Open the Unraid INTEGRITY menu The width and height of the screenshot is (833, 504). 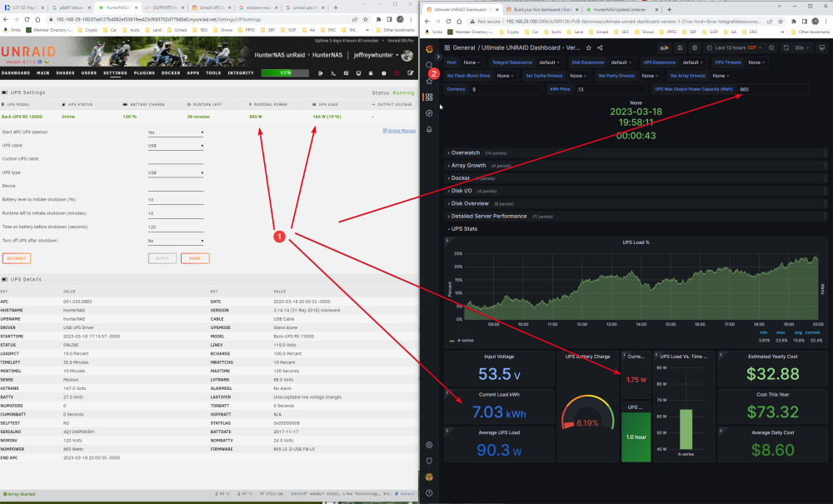pos(241,73)
